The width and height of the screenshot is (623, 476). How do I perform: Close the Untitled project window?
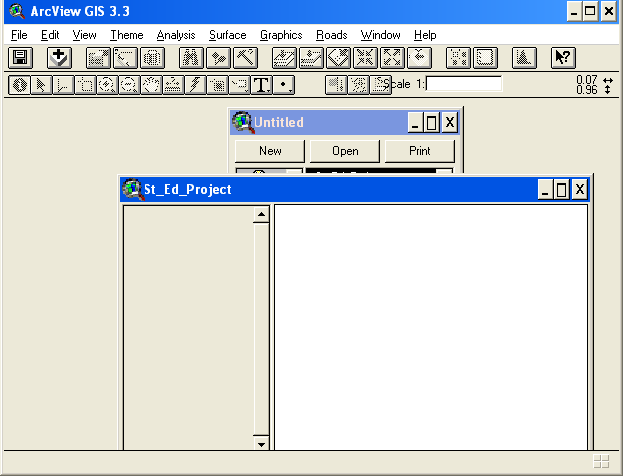449,122
